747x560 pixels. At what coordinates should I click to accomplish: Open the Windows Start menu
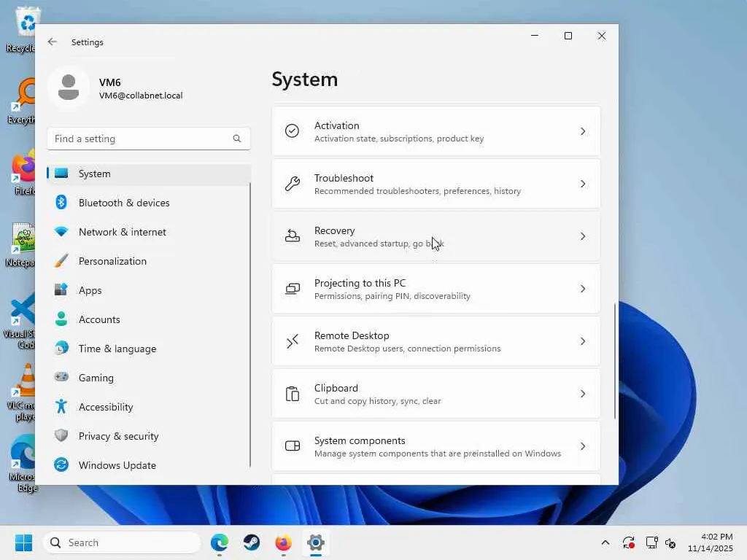click(23, 542)
